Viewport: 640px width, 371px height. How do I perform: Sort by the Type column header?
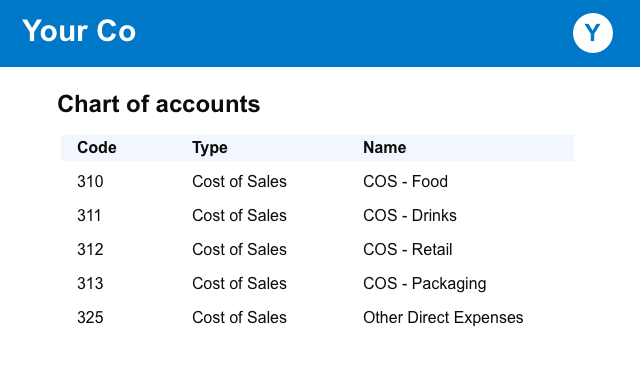pos(210,147)
